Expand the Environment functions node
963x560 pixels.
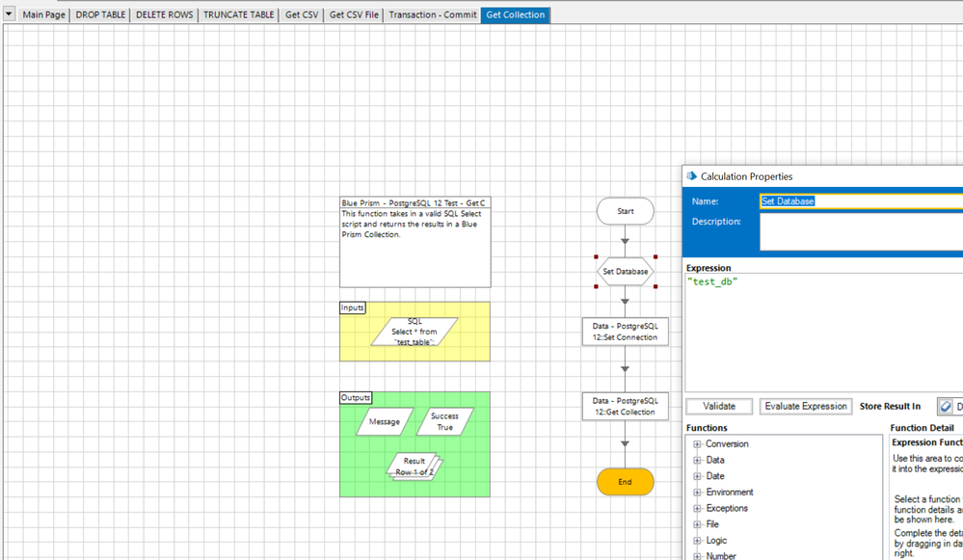(697, 493)
